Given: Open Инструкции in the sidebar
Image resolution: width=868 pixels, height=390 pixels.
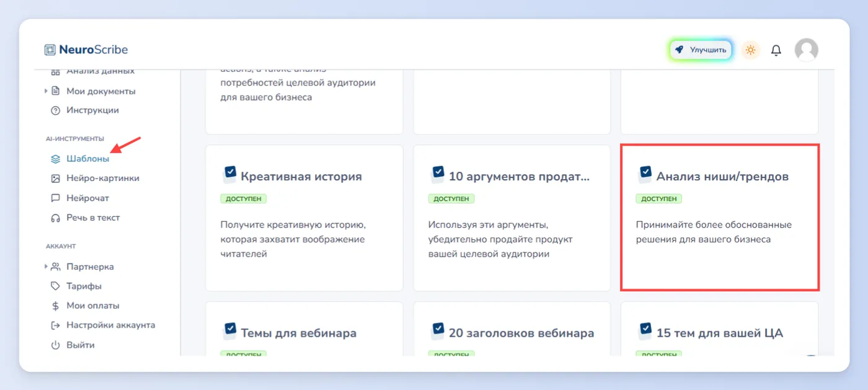Looking at the screenshot, I should 93,110.
